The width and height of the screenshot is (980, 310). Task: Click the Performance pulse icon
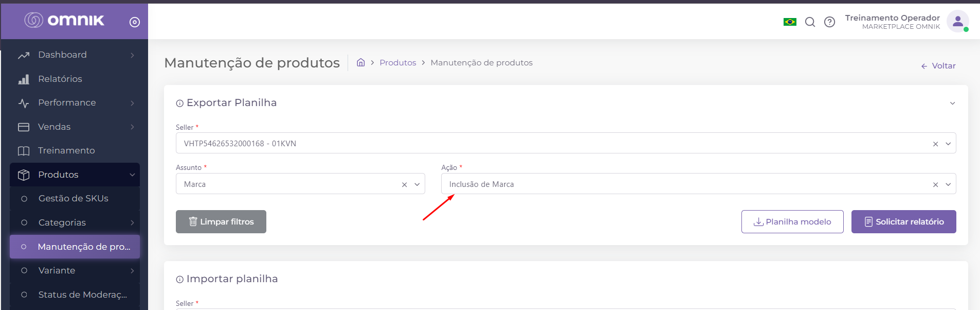tap(24, 103)
